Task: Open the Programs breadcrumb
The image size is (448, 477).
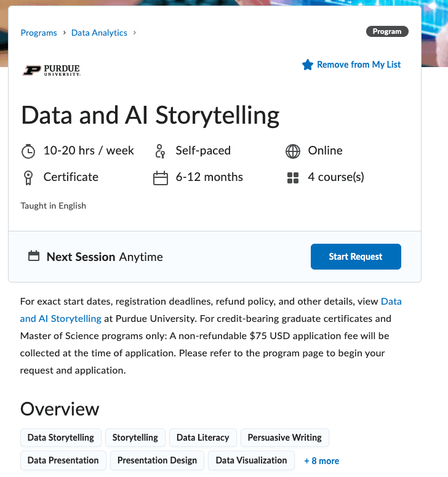Action: (x=38, y=33)
